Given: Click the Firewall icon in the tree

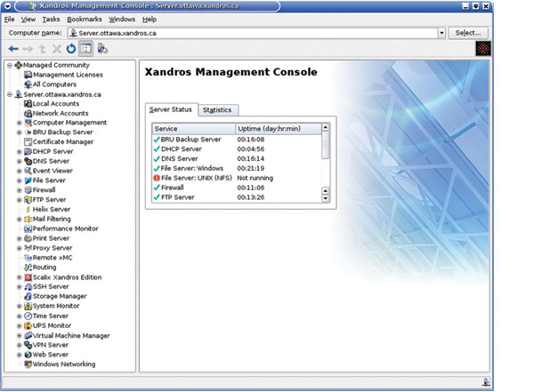Looking at the screenshot, I should pyautogui.click(x=28, y=190).
